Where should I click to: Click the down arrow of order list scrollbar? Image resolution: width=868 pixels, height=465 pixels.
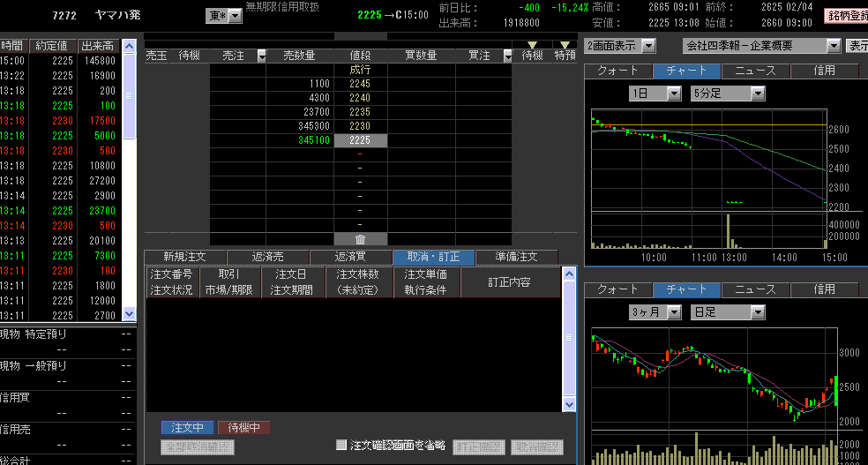569,403
